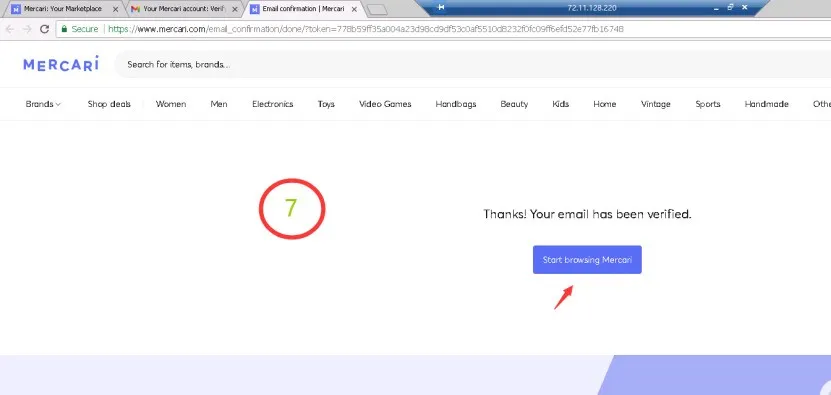This screenshot has width=831, height=395.
Task: Minimize the remote desktop session bar
Action: point(717,8)
